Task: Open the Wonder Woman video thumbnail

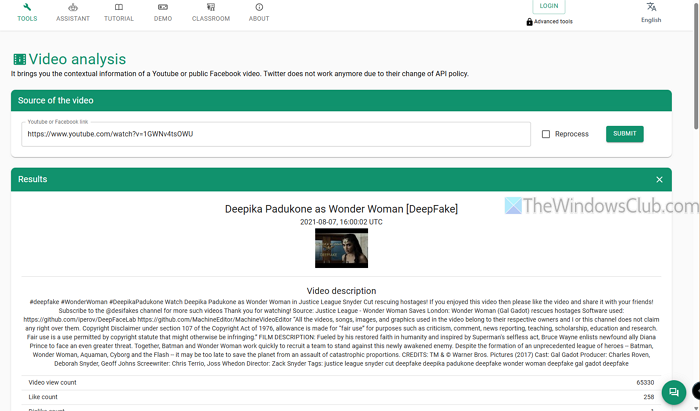Action: pyautogui.click(x=342, y=248)
